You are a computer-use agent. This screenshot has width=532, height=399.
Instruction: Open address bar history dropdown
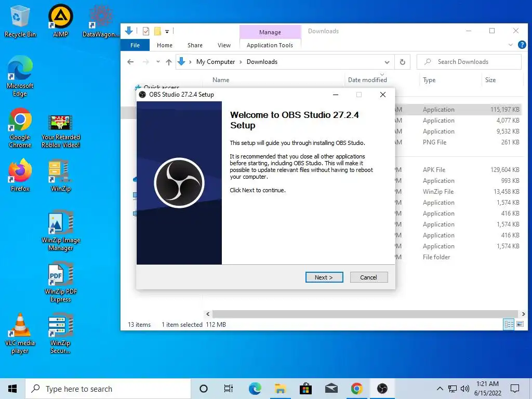click(x=387, y=62)
